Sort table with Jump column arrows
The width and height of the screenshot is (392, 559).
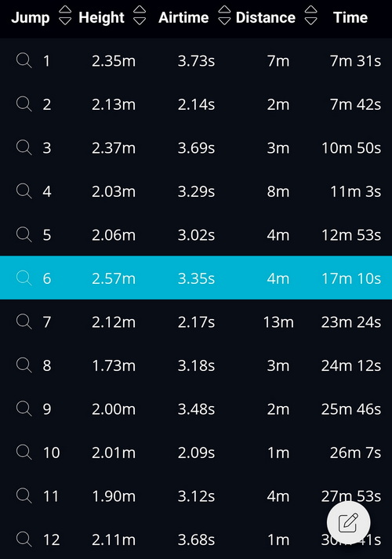[65, 16]
